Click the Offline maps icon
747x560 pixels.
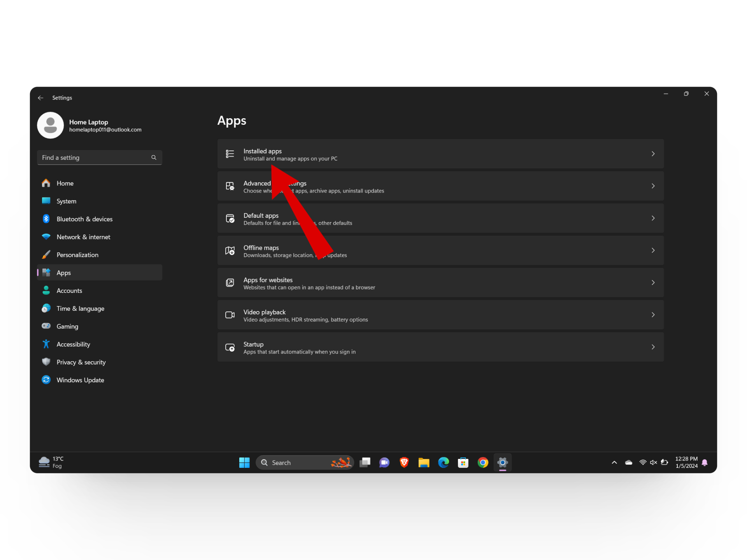[x=230, y=251]
